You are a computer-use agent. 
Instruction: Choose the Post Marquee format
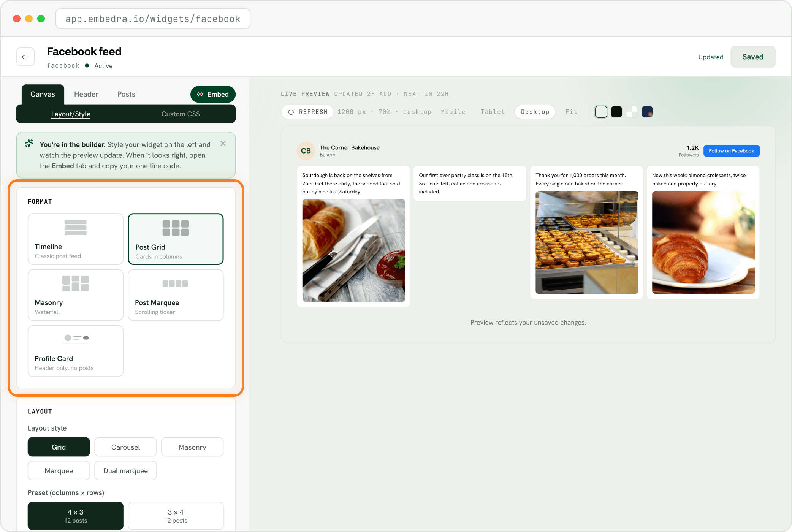click(x=176, y=295)
